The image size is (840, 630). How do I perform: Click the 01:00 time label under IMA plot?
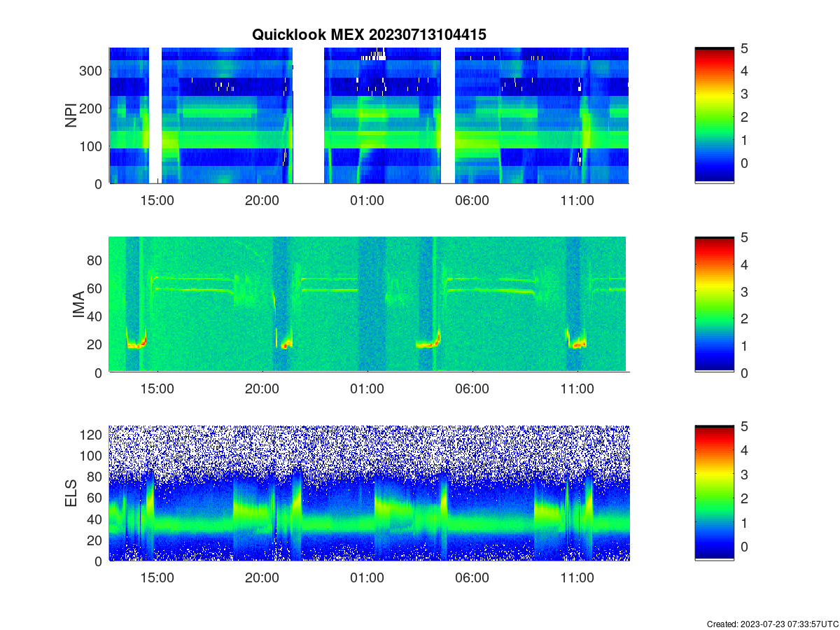(367, 389)
